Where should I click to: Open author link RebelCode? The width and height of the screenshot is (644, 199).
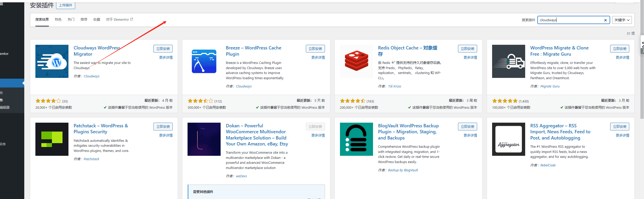tap(548, 165)
